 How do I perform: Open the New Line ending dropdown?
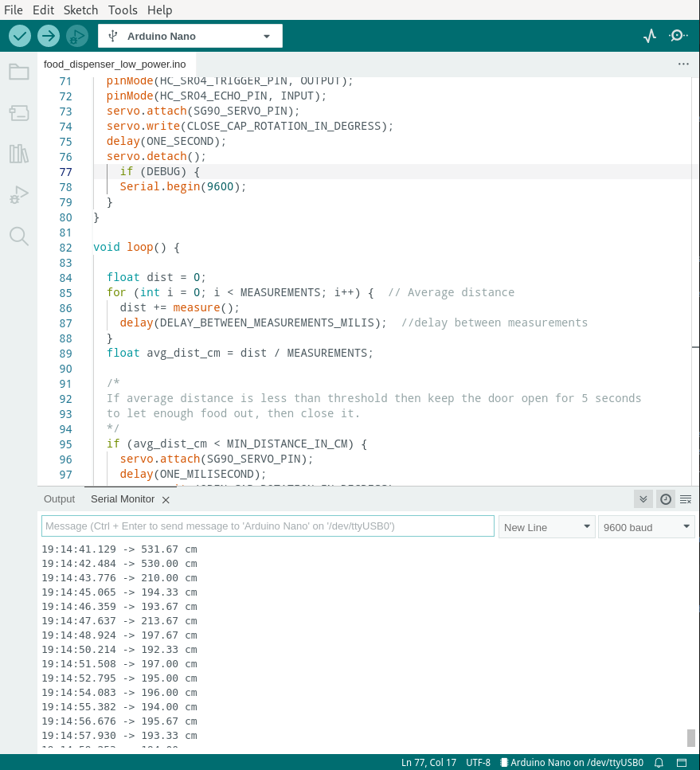click(547, 527)
